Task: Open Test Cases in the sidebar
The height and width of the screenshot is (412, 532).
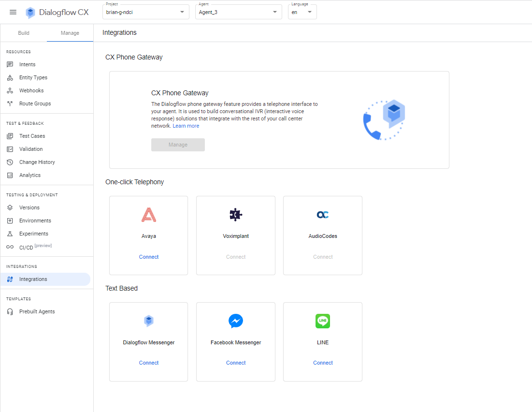Action: [46, 136]
